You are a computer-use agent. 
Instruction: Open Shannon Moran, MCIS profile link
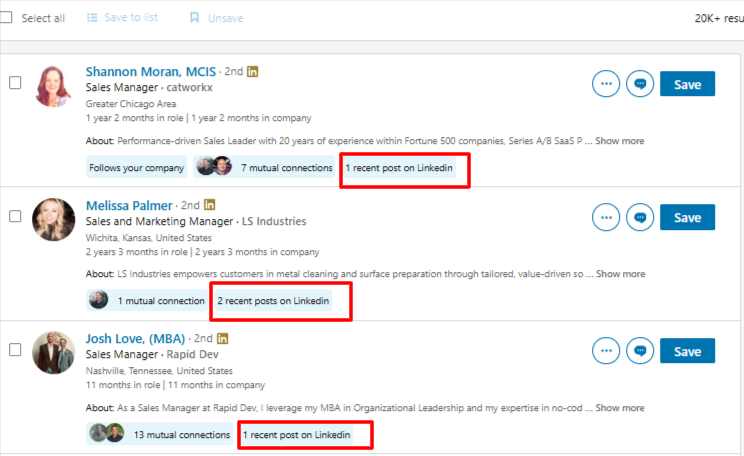(150, 72)
